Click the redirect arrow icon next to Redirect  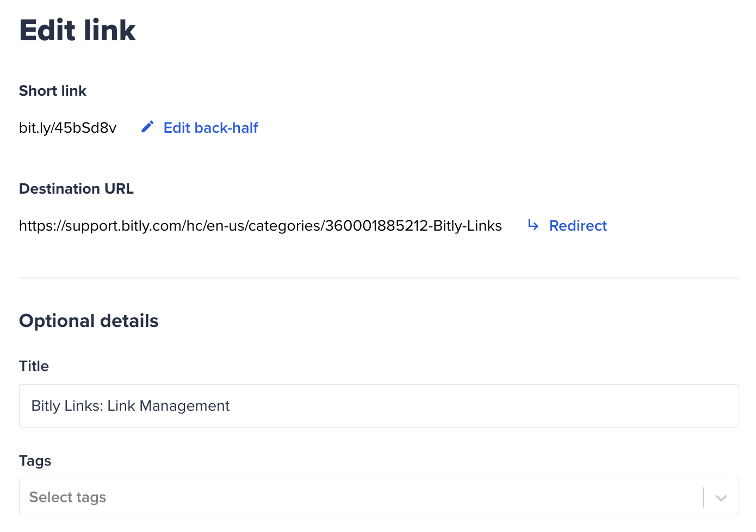click(x=532, y=225)
